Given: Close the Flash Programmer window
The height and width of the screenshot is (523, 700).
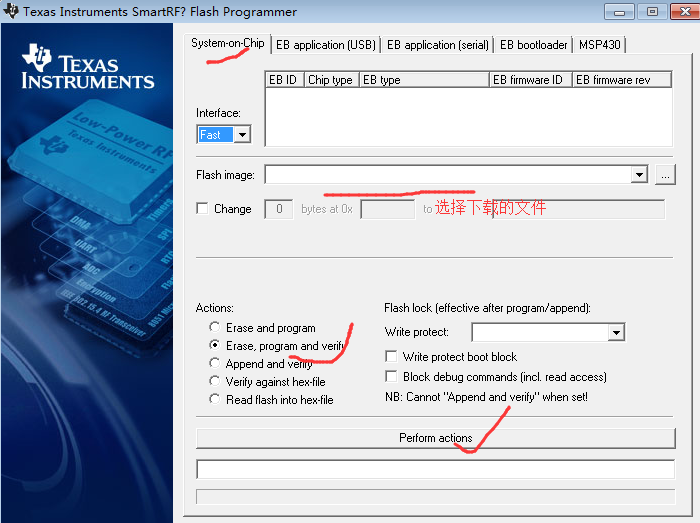Looking at the screenshot, I should pos(685,12).
